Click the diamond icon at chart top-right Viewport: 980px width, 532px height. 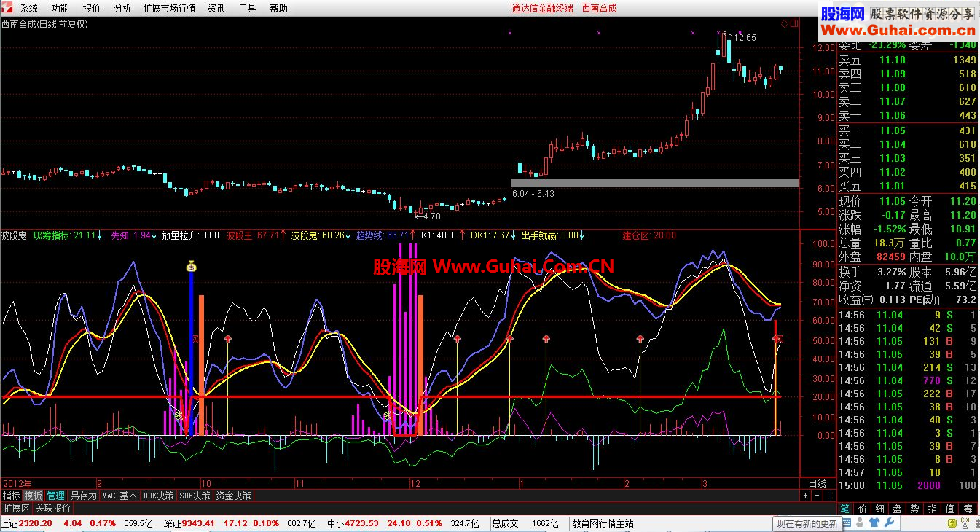click(784, 23)
